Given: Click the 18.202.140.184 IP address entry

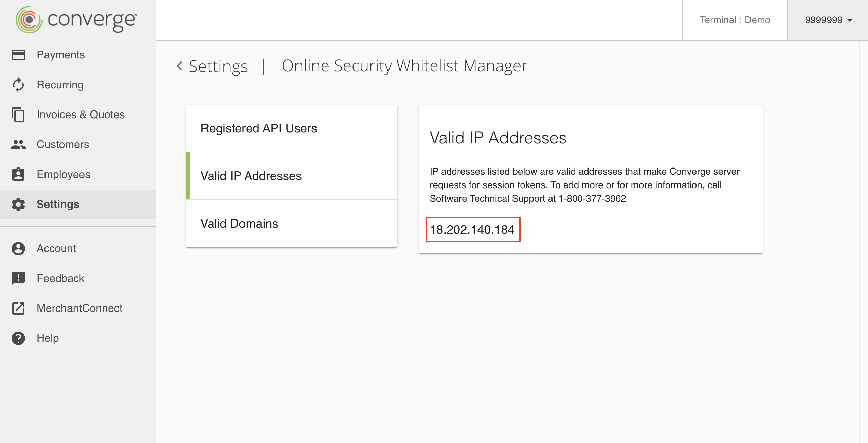Looking at the screenshot, I should point(472,230).
